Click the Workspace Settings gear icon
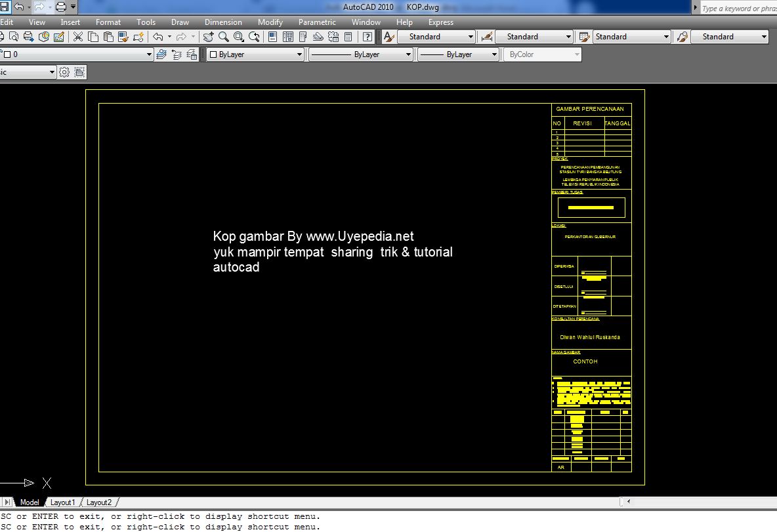Screen dimensions: 777x532 [x=64, y=72]
